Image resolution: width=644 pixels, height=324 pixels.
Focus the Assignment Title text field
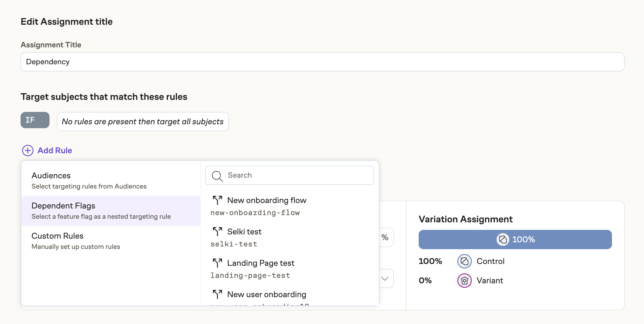[322, 62]
